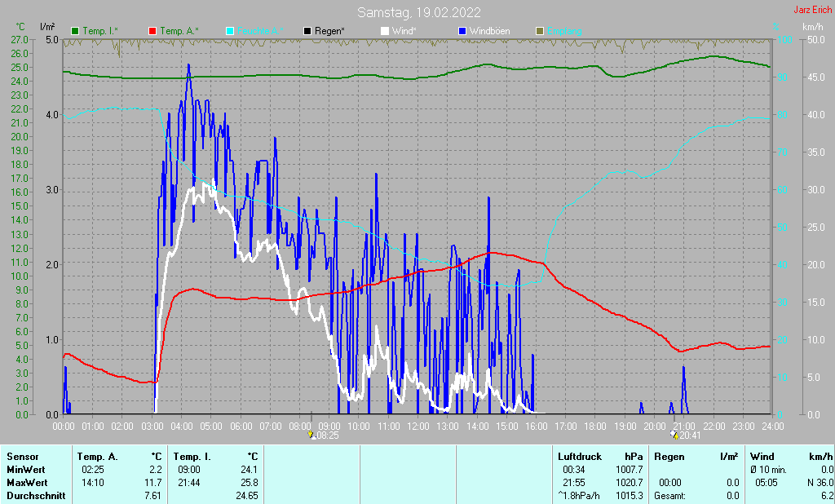Click the 'Durchschnitt' row label

(x=36, y=496)
